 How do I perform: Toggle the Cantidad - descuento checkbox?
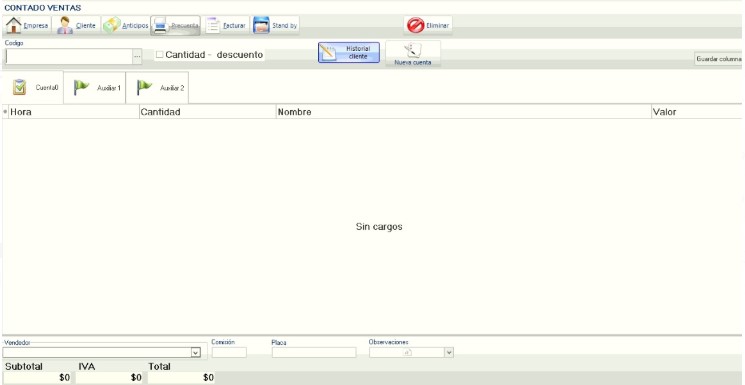tap(160, 55)
